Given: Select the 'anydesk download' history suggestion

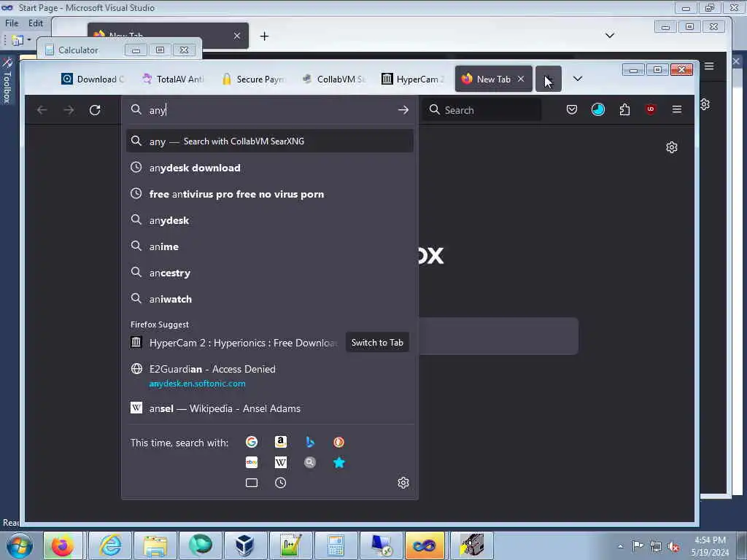Looking at the screenshot, I should point(270,168).
